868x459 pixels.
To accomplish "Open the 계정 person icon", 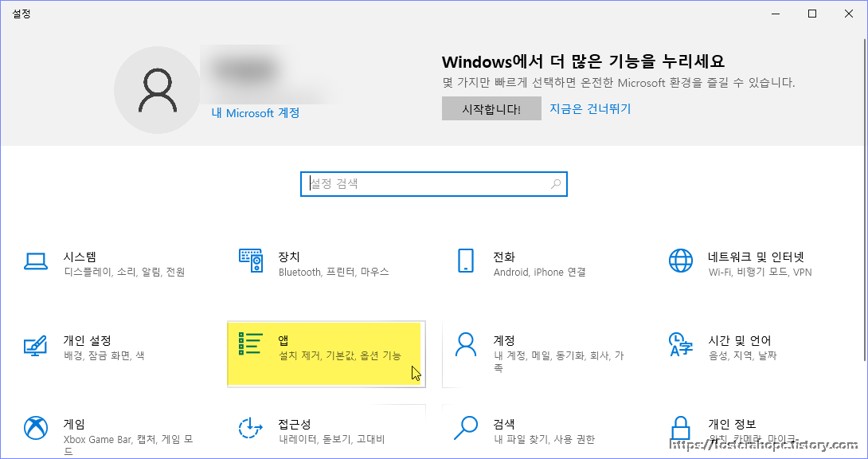I will (466, 344).
